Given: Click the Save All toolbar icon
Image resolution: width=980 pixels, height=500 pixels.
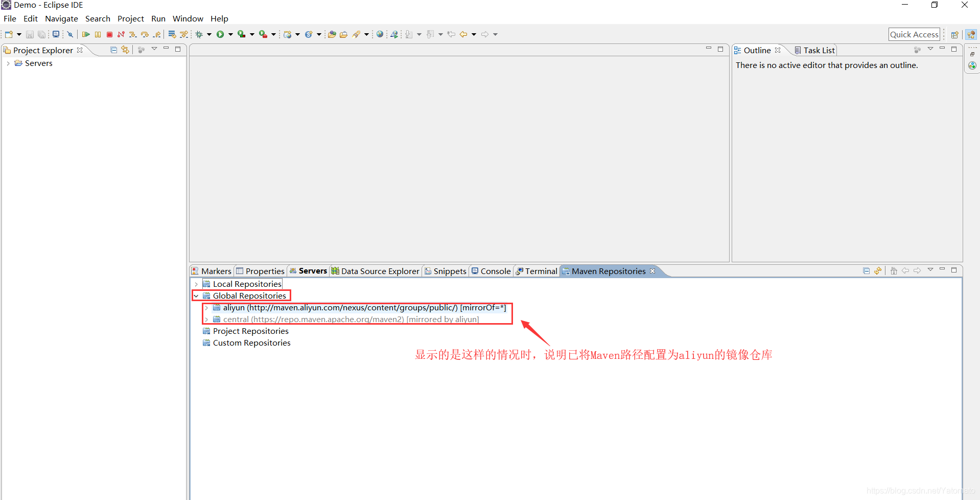Looking at the screenshot, I should (41, 34).
